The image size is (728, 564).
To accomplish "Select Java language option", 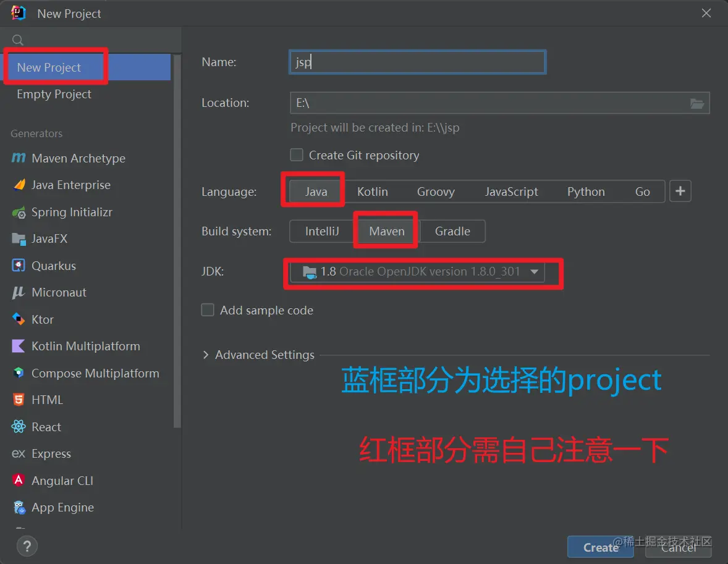I will [316, 192].
